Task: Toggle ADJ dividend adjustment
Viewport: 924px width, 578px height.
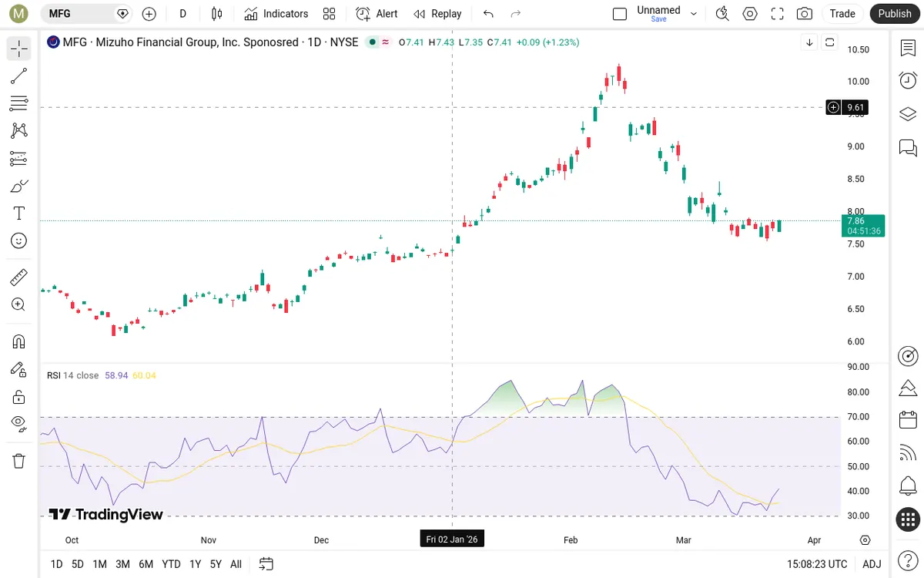Action: [872, 564]
